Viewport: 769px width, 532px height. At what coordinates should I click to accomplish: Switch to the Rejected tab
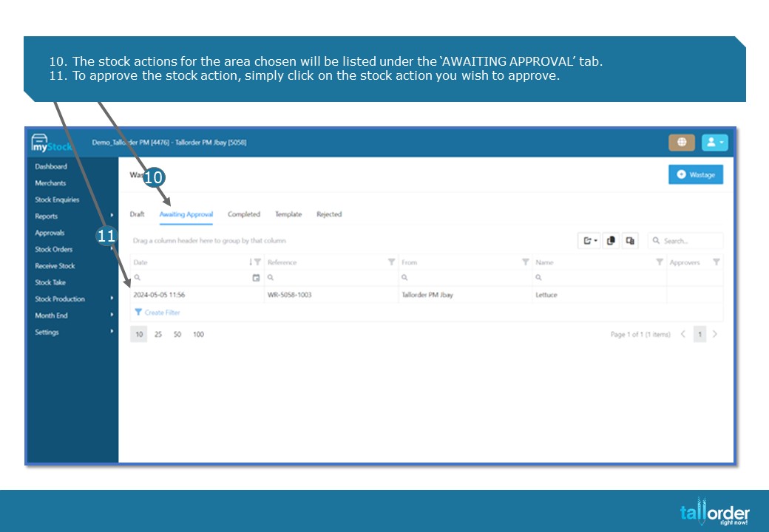(x=329, y=214)
